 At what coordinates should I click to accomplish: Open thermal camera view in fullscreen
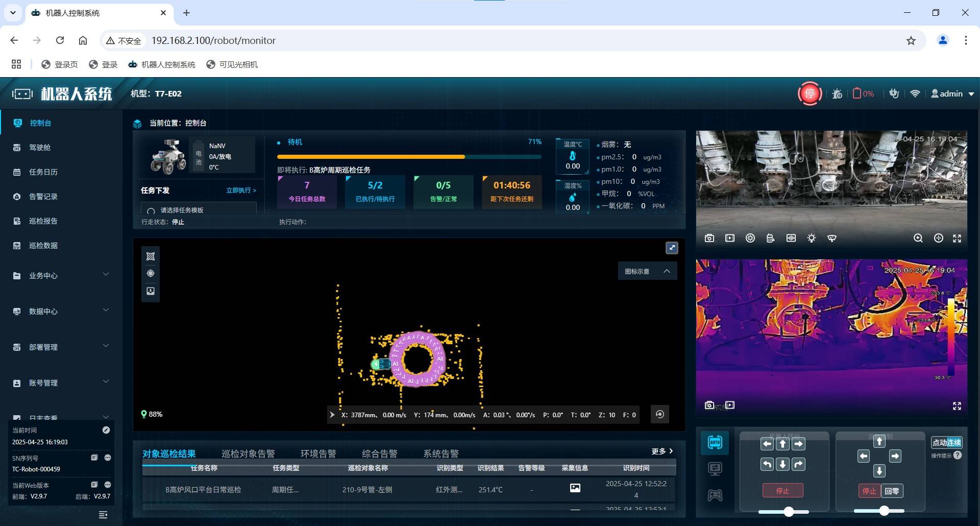pos(957,405)
